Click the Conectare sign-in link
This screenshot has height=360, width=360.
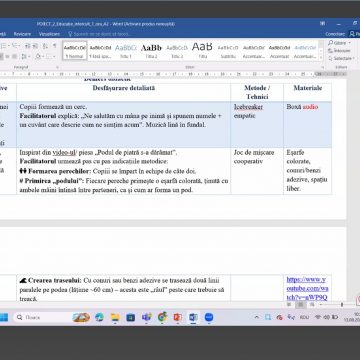[335, 34]
